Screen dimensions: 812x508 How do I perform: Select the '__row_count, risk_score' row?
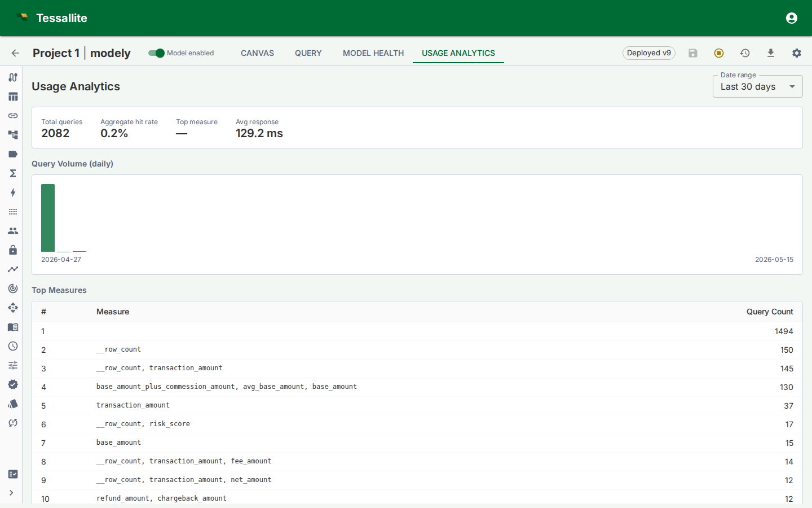tap(417, 424)
